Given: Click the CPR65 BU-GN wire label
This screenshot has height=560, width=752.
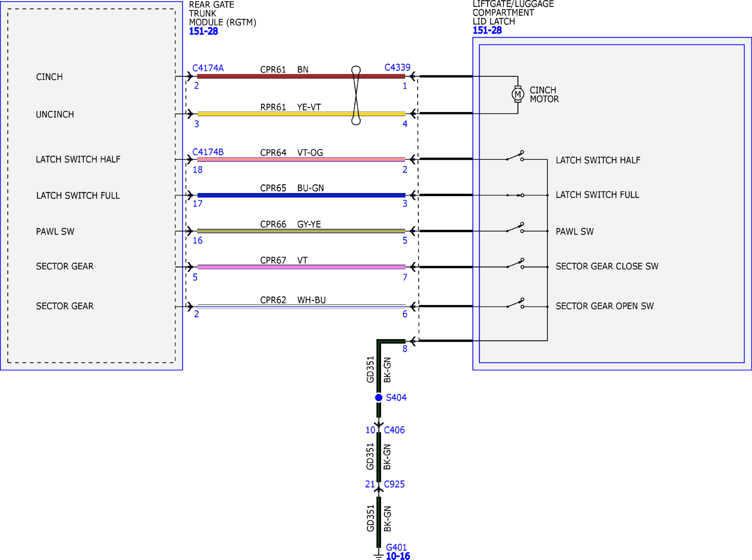Looking at the screenshot, I should tap(292, 188).
